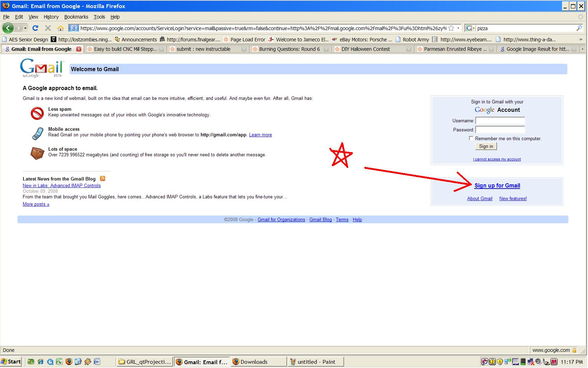Screen dimensions: 588x368
Task: Click the Sign up for Gmail link
Action: coord(497,186)
